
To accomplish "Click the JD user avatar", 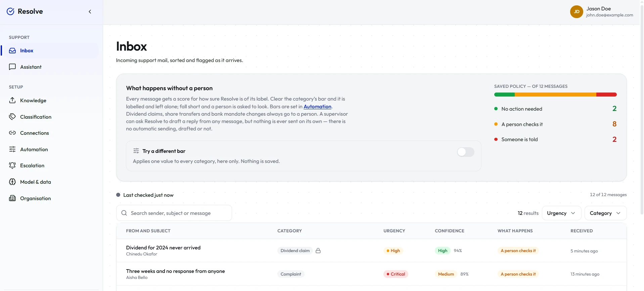I will point(577,12).
